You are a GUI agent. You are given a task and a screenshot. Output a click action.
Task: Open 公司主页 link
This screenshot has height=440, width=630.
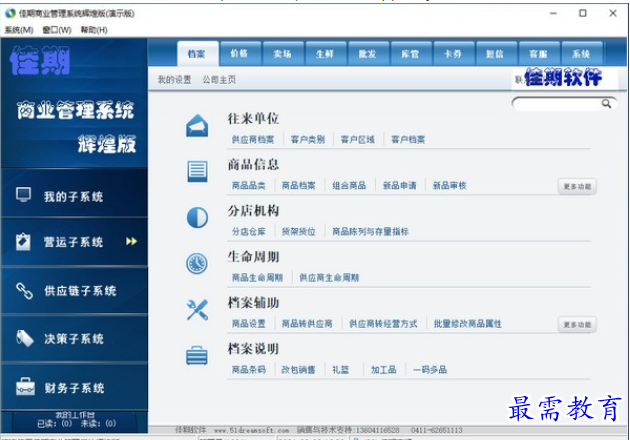pos(219,80)
